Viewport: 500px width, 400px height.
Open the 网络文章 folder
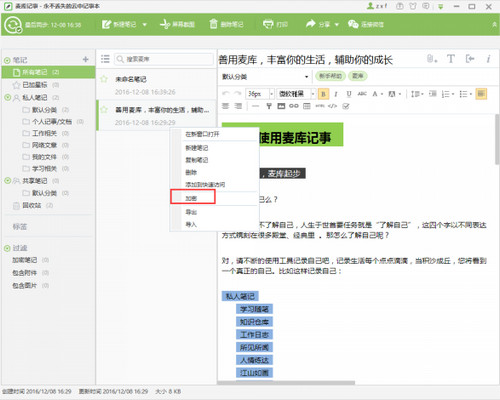[x=45, y=145]
